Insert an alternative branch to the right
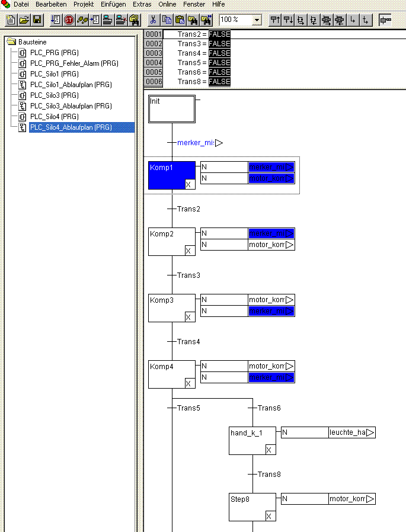Image resolution: width=406 pixels, height=532 pixels. coord(300,20)
